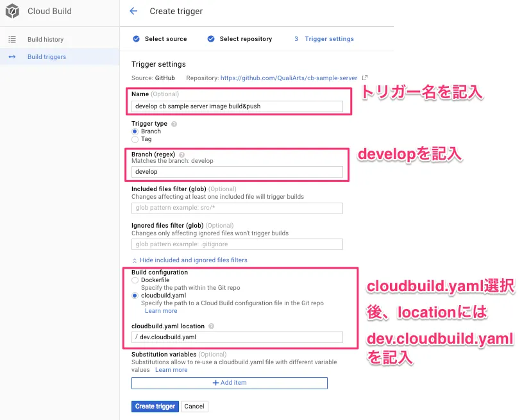The height and width of the screenshot is (420, 522).
Task: Click help icon beside cloudbuild.yaml location
Action: pyautogui.click(x=211, y=326)
